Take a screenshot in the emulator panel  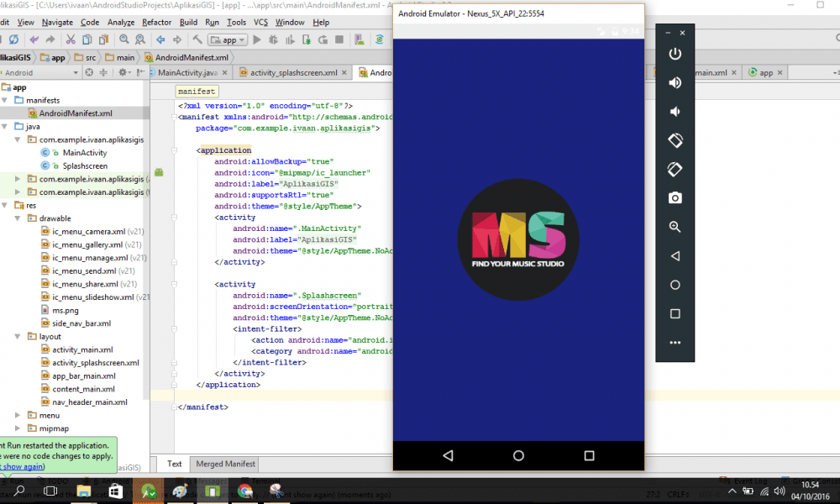coord(675,197)
